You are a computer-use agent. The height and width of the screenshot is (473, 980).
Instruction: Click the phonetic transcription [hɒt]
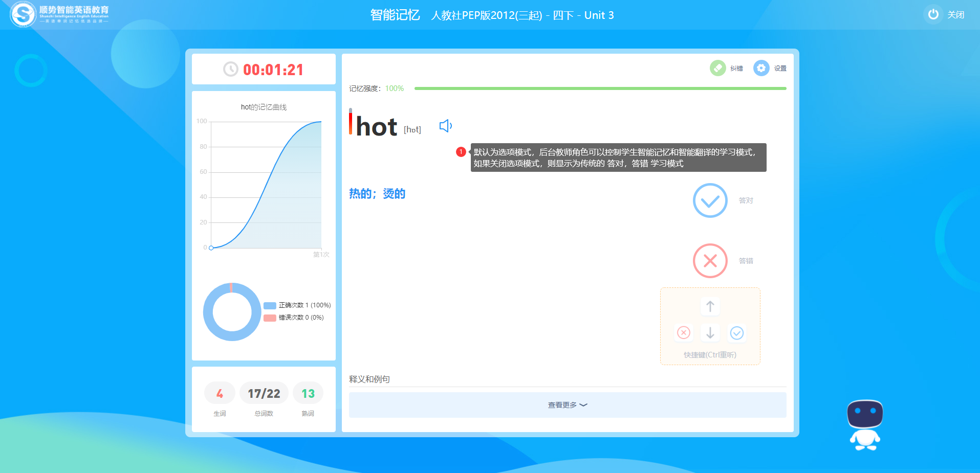(412, 130)
